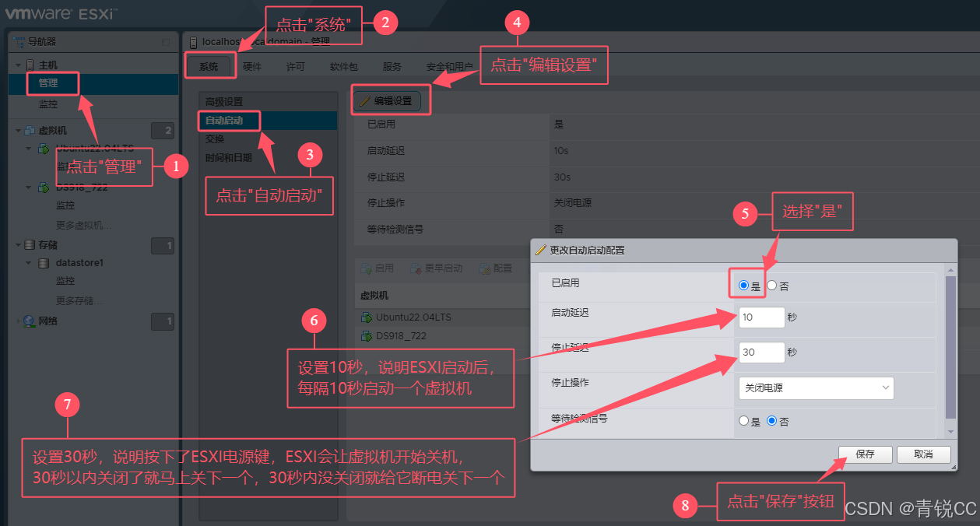The width and height of the screenshot is (980, 526).
Task: Click the 更早启动 start earlier icon
Action: tap(416, 268)
